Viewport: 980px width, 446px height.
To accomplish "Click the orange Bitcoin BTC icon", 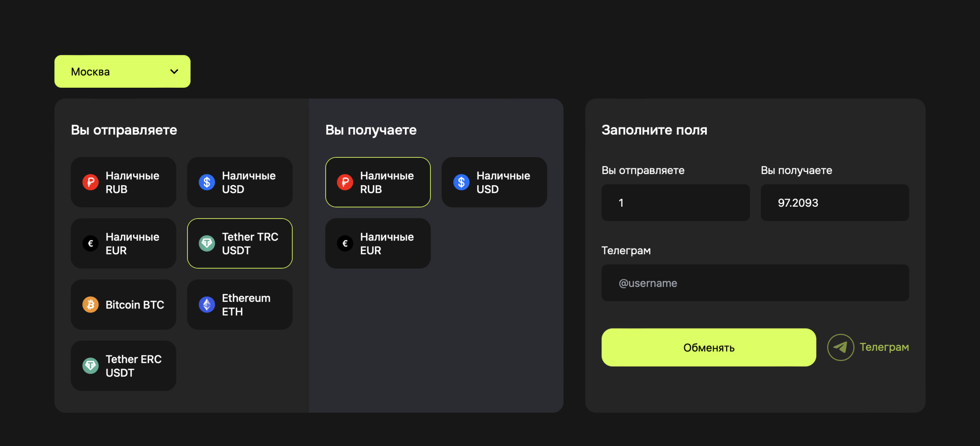I will 90,305.
